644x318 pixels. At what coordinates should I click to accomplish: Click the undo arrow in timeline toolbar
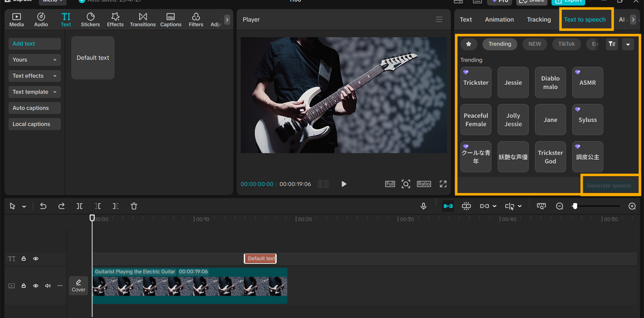43,206
